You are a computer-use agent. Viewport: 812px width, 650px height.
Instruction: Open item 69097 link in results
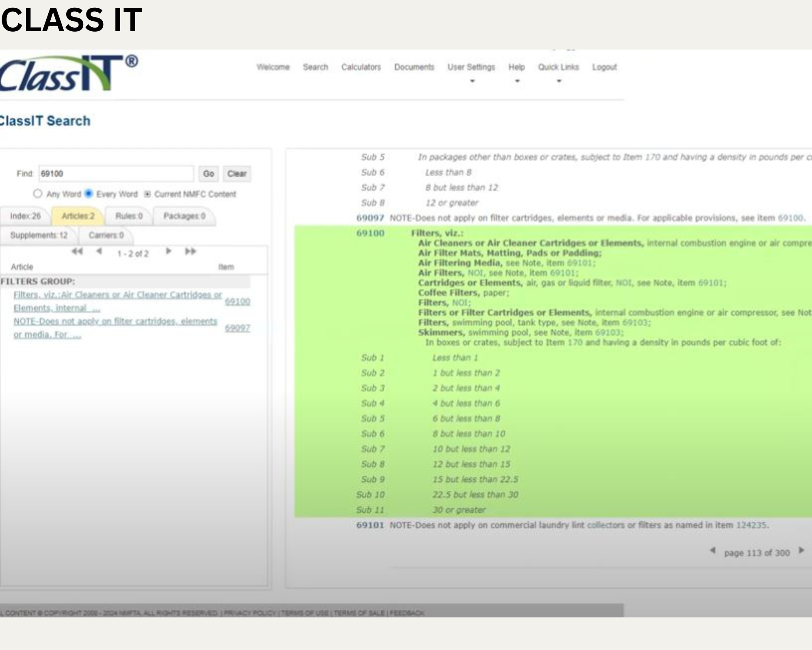(x=238, y=328)
